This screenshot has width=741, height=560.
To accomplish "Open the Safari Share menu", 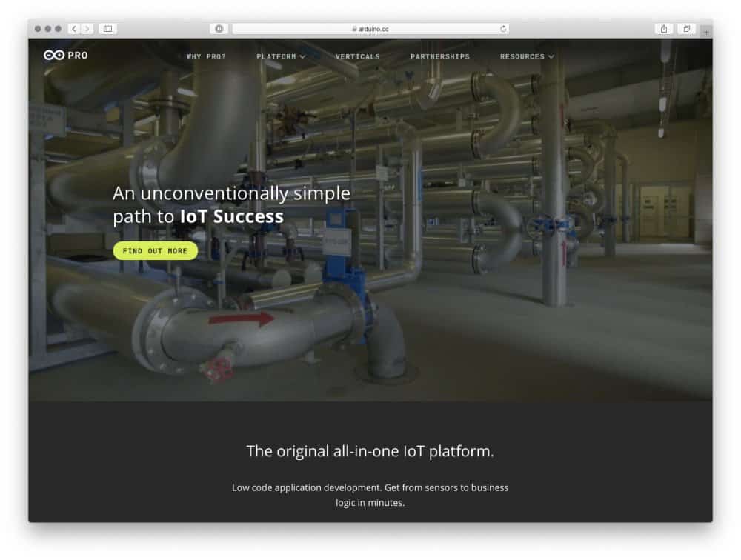I will [664, 29].
